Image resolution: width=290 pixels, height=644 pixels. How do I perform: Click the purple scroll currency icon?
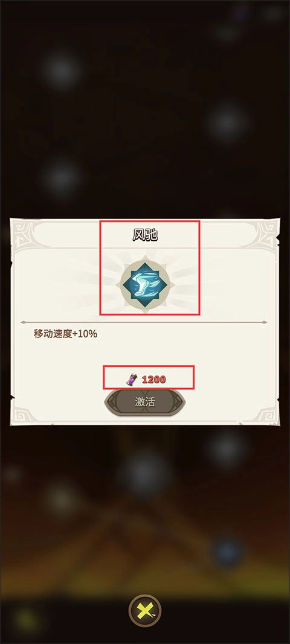tap(131, 379)
